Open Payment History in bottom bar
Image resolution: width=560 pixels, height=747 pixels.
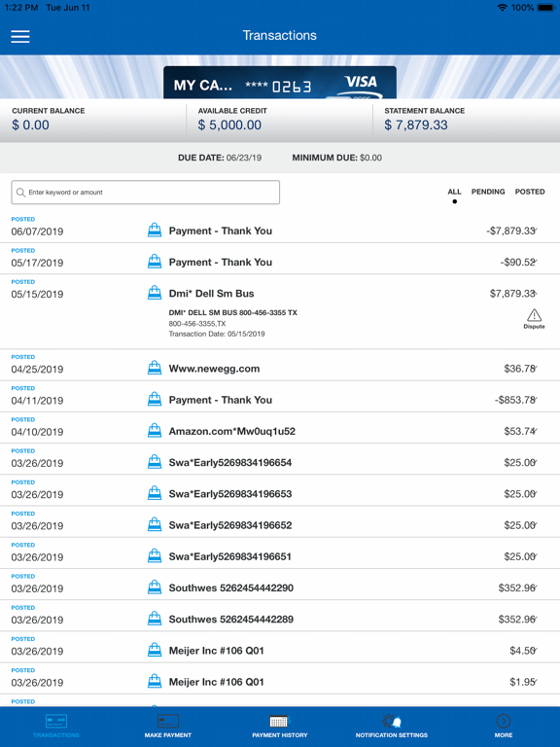280,726
